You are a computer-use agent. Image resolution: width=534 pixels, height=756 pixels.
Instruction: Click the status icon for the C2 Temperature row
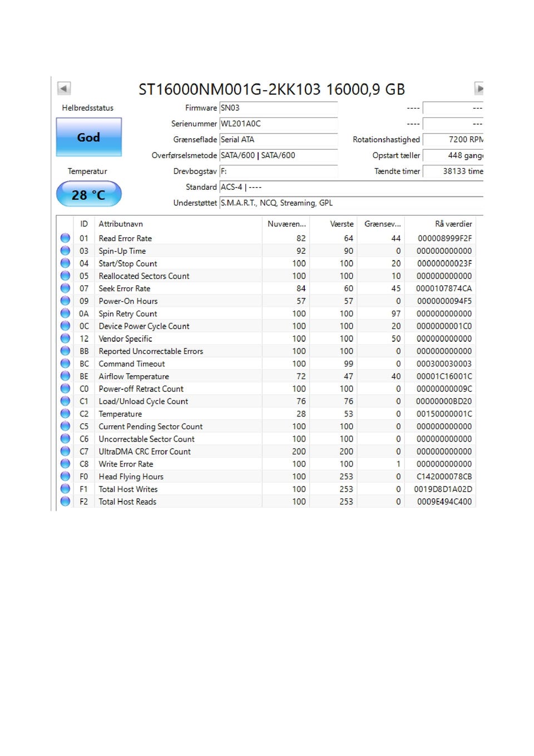click(65, 414)
